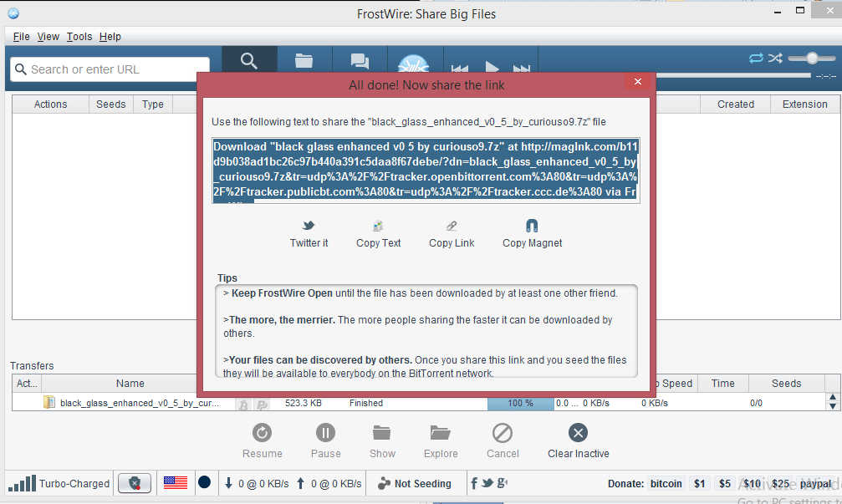Screen dimensions: 842x504
Task: Sort results by Actions column
Action: click(x=50, y=104)
